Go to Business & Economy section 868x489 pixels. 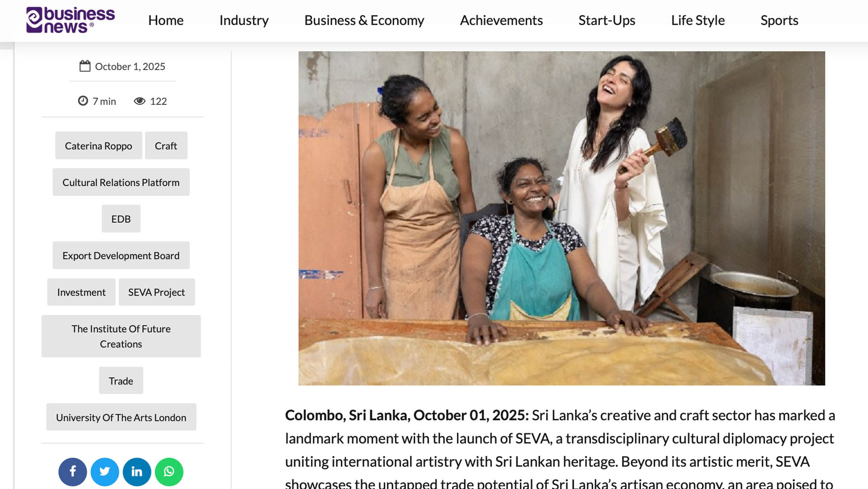click(364, 20)
